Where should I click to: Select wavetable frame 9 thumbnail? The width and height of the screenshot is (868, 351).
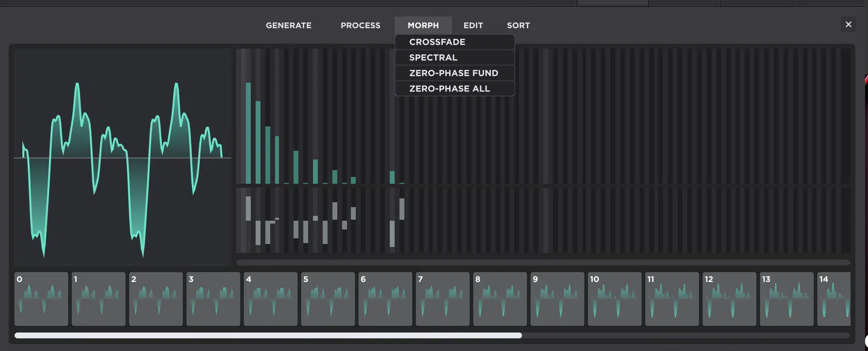pos(557,299)
